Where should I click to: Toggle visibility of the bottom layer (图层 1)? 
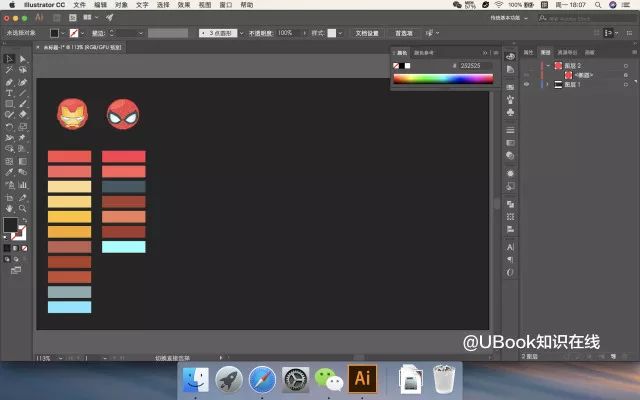527,84
